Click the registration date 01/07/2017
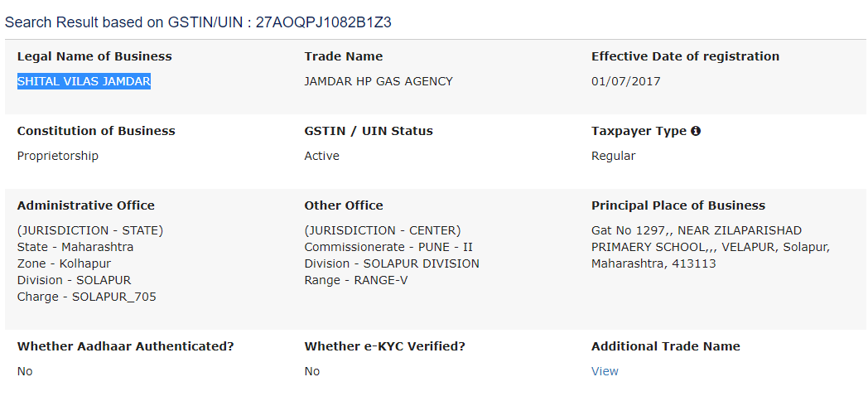 pos(625,81)
